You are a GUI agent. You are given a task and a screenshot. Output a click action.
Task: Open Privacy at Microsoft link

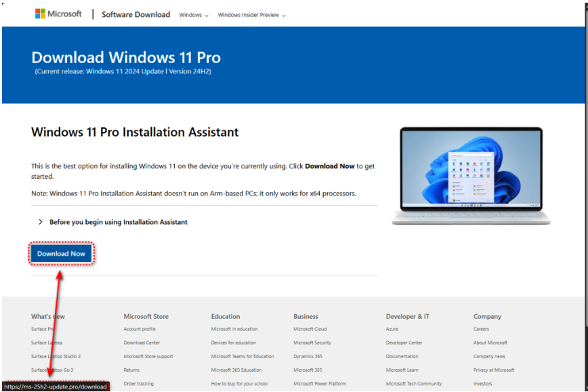(x=493, y=370)
